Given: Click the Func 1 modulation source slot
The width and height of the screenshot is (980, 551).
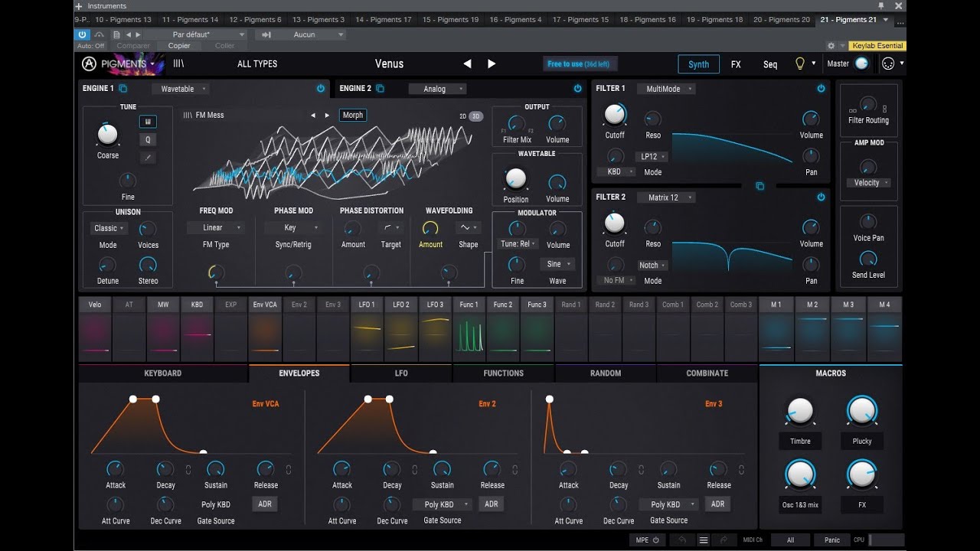Looking at the screenshot, I should (469, 328).
